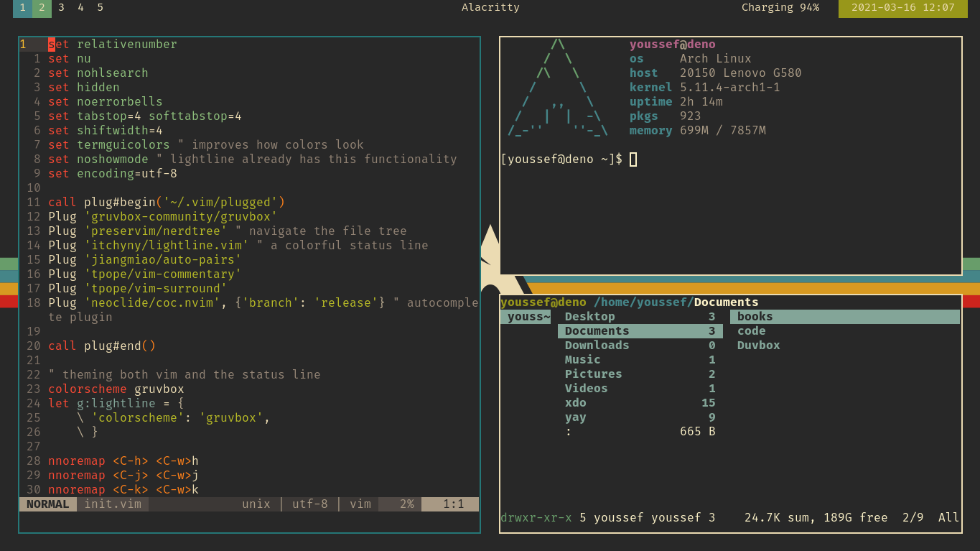Click the unix file format segment
Image resolution: width=980 pixels, height=551 pixels.
(256, 504)
